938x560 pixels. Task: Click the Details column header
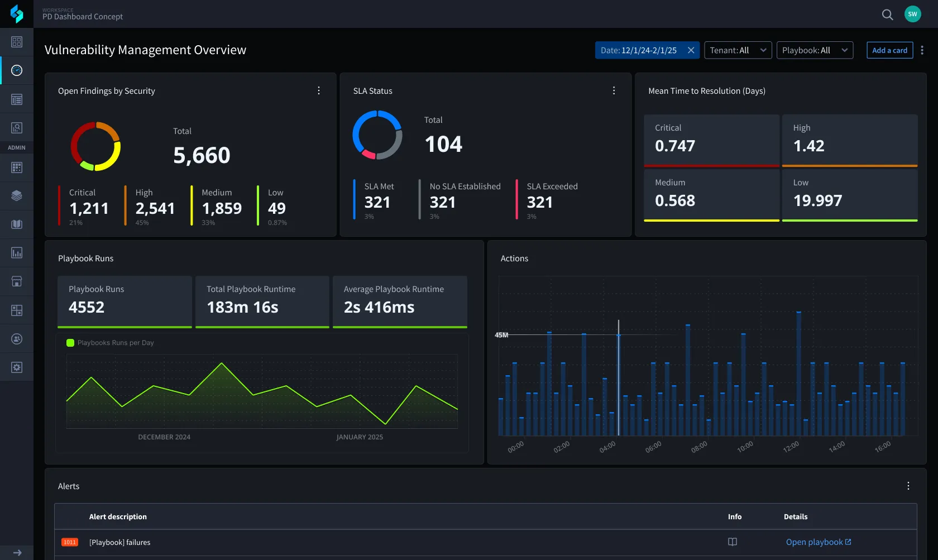click(x=796, y=516)
